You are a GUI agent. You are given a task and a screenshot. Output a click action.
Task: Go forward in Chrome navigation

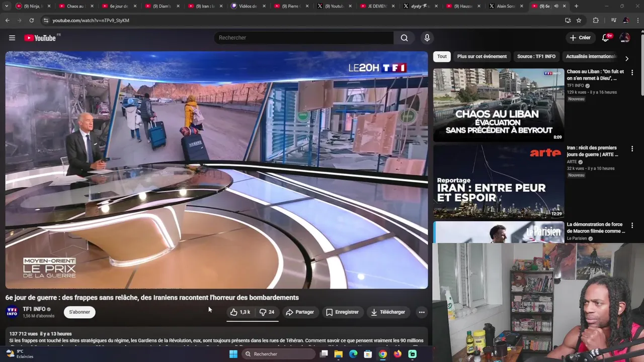click(x=19, y=20)
